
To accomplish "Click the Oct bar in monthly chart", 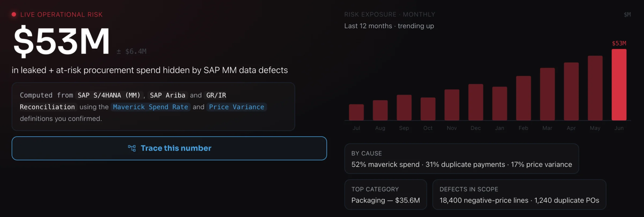I will tap(428, 109).
